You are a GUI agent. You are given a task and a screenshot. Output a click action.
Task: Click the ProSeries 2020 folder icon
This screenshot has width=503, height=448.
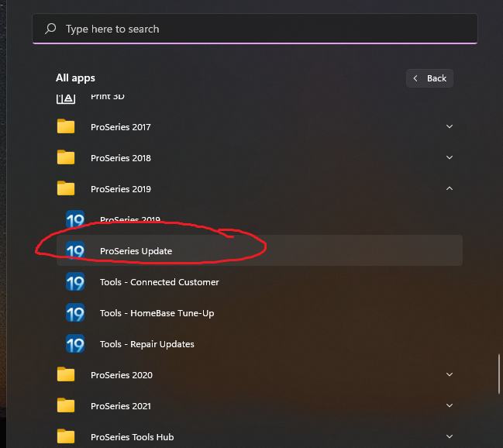tap(66, 375)
